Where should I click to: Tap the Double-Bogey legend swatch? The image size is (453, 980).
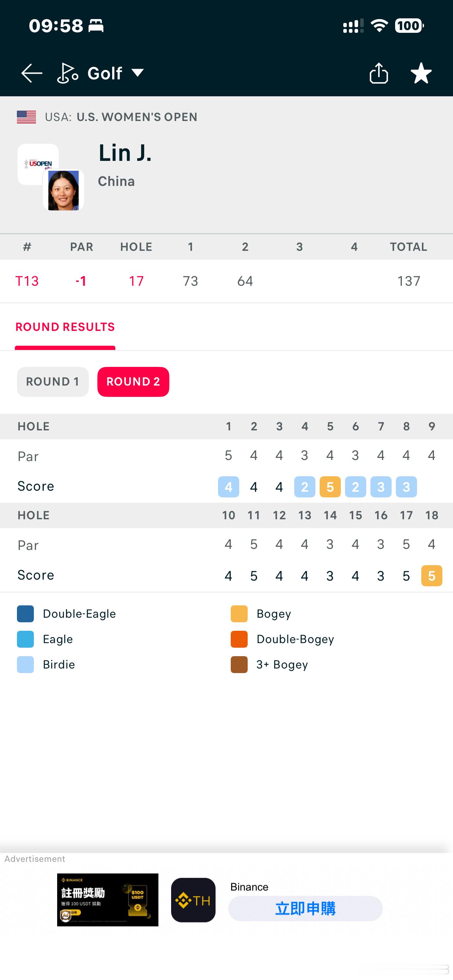pyautogui.click(x=239, y=639)
